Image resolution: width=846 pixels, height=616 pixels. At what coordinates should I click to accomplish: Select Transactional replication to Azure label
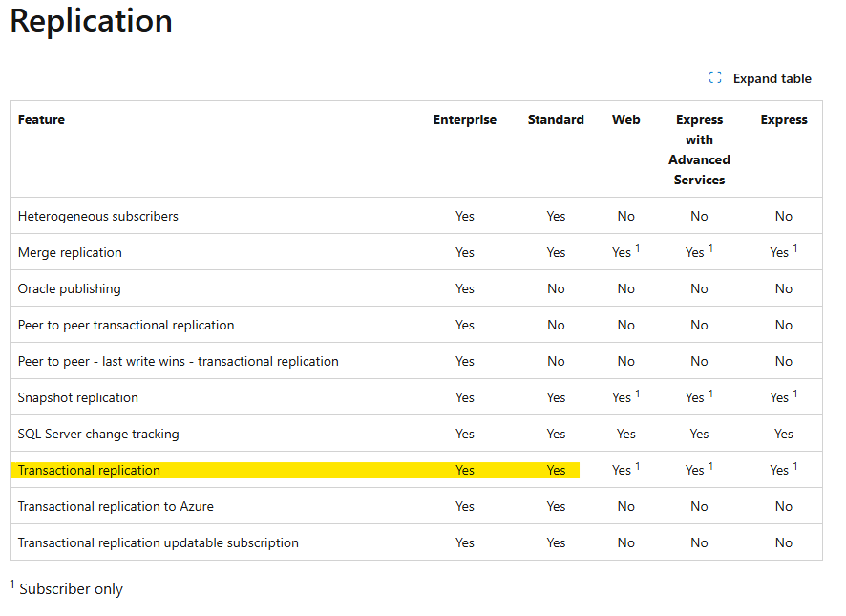click(116, 506)
